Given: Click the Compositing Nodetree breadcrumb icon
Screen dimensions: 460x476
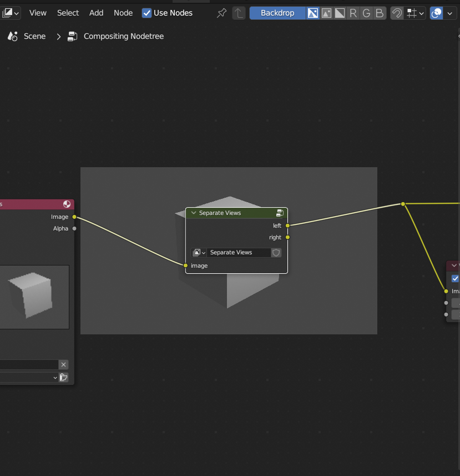Looking at the screenshot, I should tap(73, 37).
